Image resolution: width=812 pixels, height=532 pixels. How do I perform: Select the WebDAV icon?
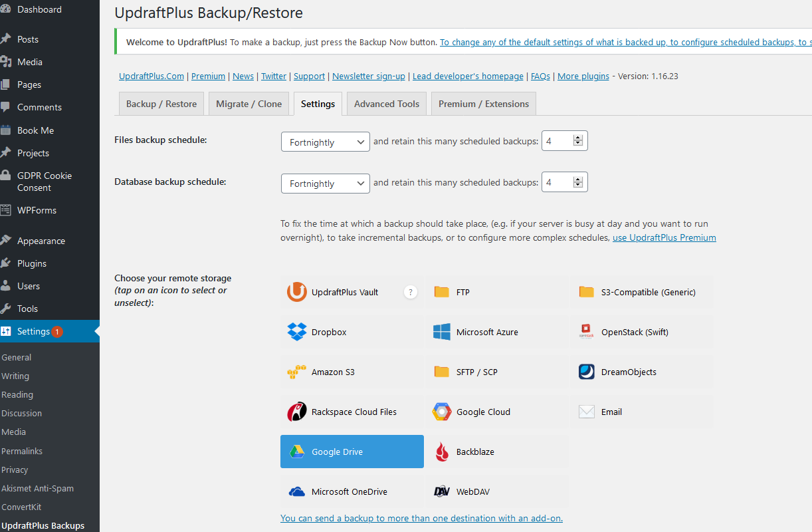pyautogui.click(x=441, y=491)
